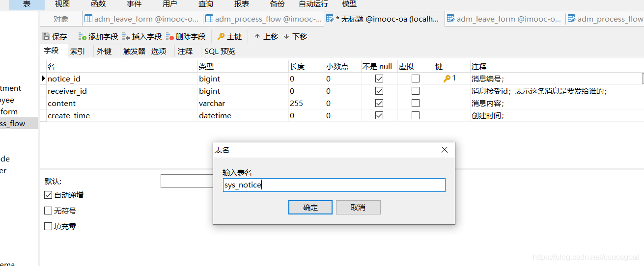Click the 消息编号； comment cell

[x=557, y=79]
